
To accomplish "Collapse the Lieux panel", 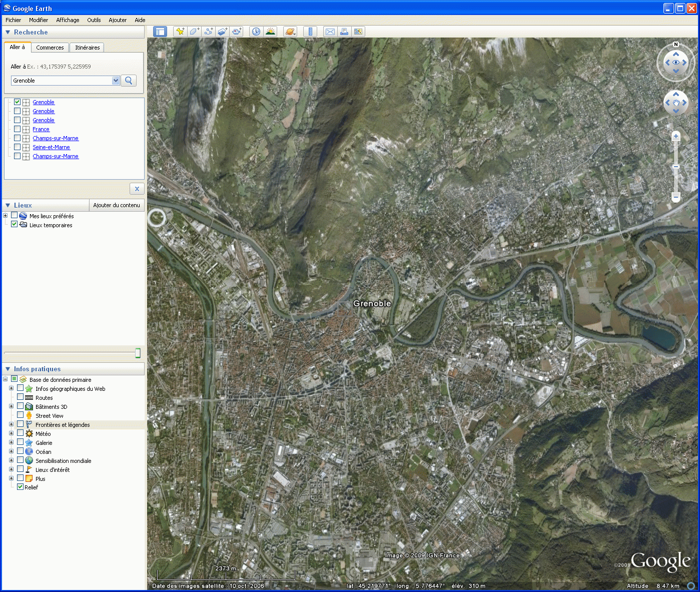I will 8,205.
